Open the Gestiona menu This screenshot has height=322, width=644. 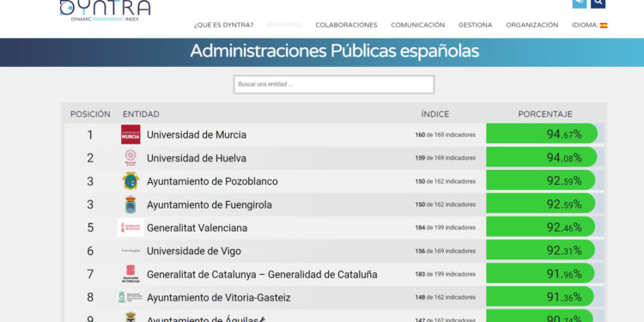[x=475, y=25]
